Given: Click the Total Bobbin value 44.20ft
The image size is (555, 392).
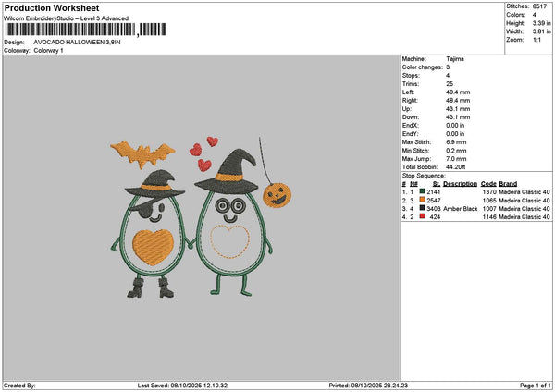Looking at the screenshot, I should coord(455,167).
